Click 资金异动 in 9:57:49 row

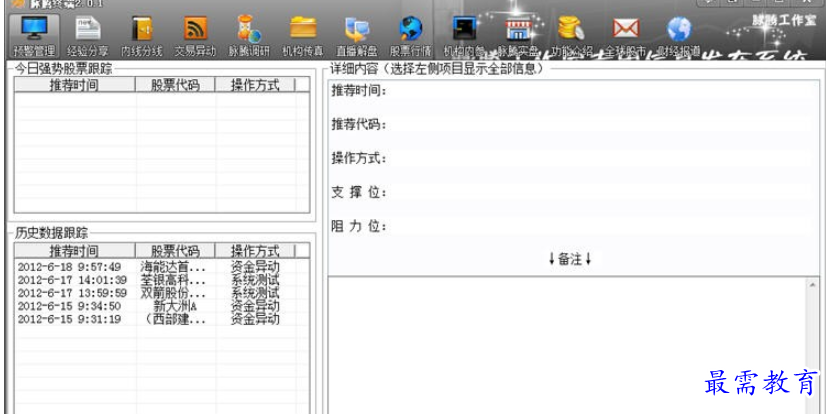[255, 267]
